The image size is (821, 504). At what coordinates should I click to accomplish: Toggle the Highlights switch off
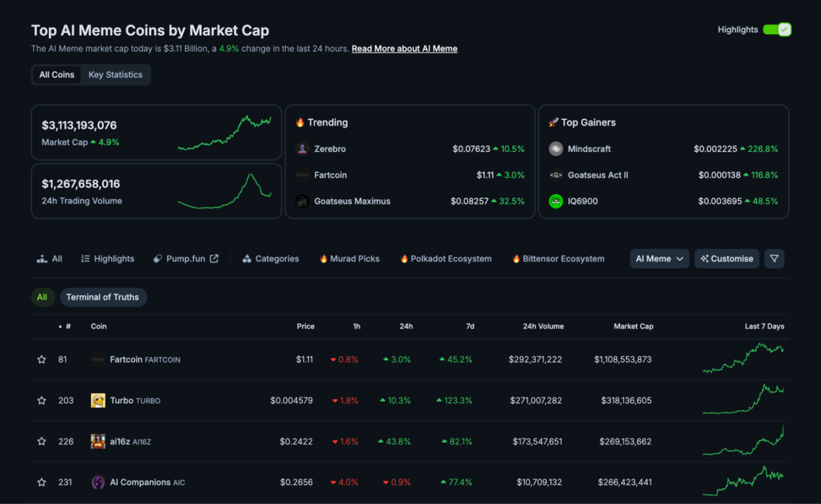point(777,29)
